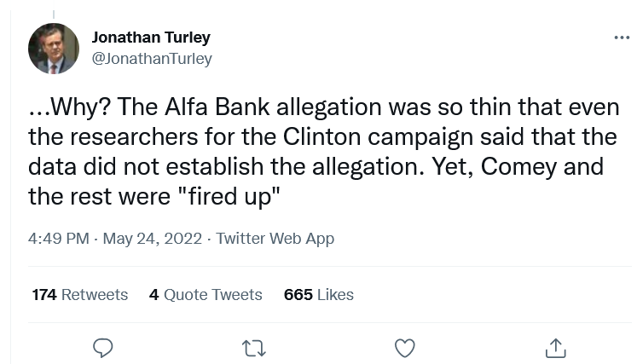This screenshot has height=364, width=637.
Task: View the 4 Quote Tweets list
Action: point(206,295)
